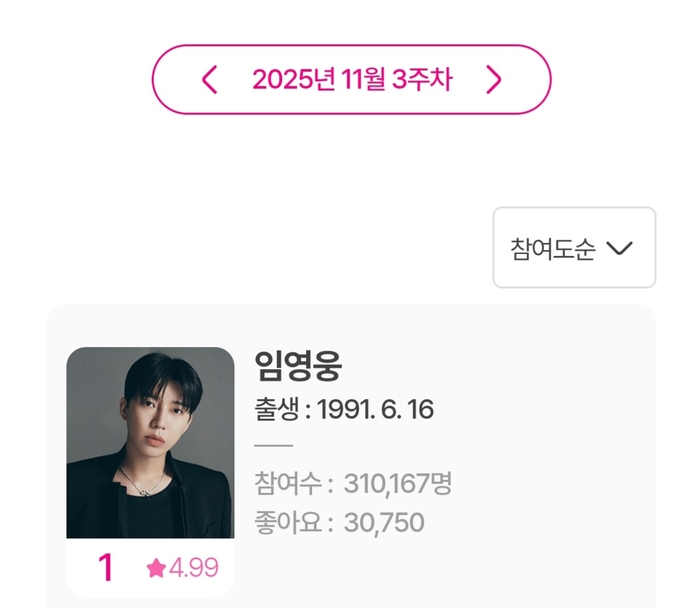Click the participant count 310,167명

(398, 484)
